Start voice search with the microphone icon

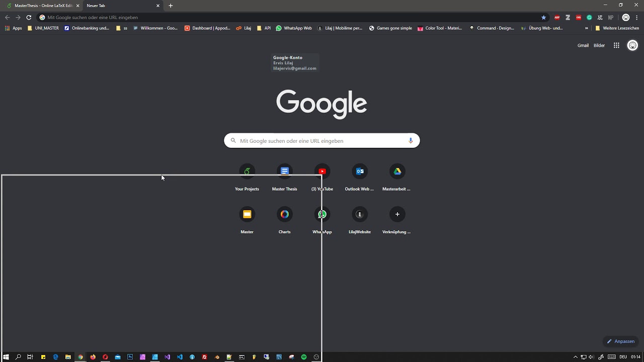click(411, 141)
